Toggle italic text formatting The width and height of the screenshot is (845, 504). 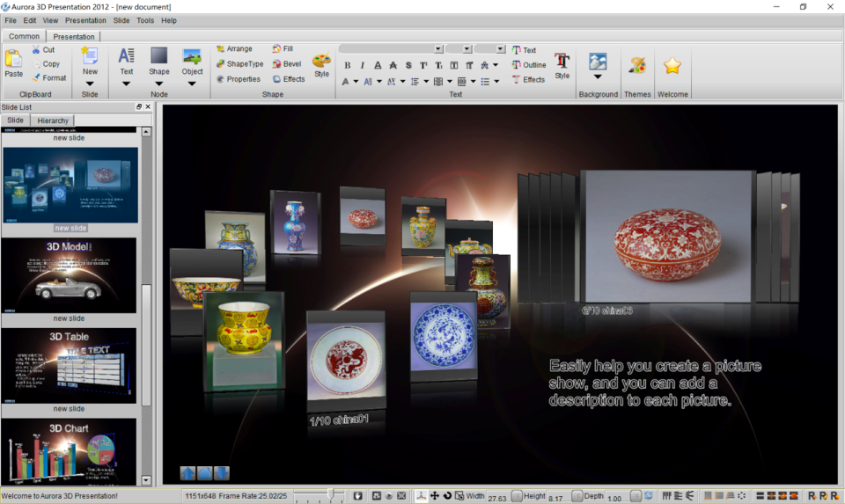click(x=362, y=65)
